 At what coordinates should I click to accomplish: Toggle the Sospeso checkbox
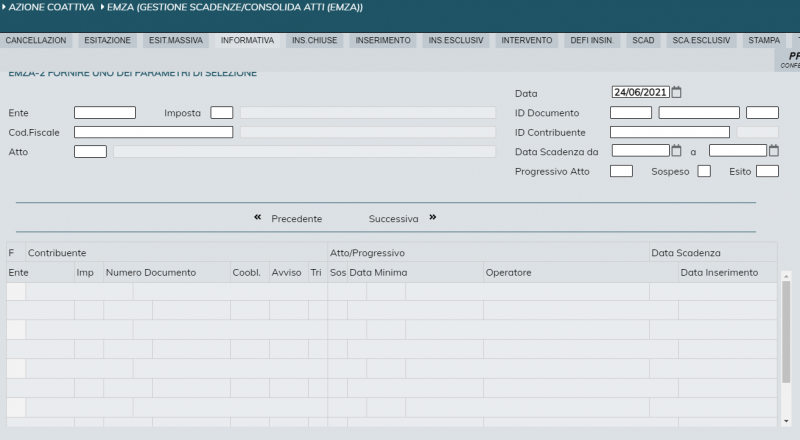point(704,171)
